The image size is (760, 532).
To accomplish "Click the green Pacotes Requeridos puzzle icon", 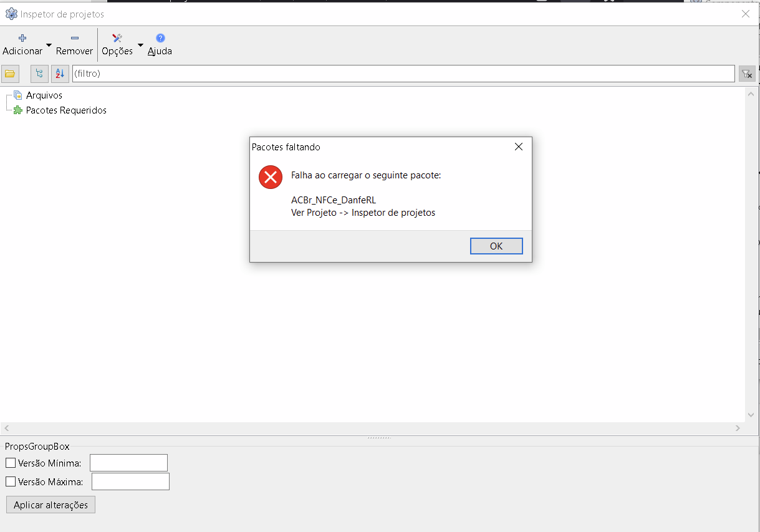I will (17, 110).
